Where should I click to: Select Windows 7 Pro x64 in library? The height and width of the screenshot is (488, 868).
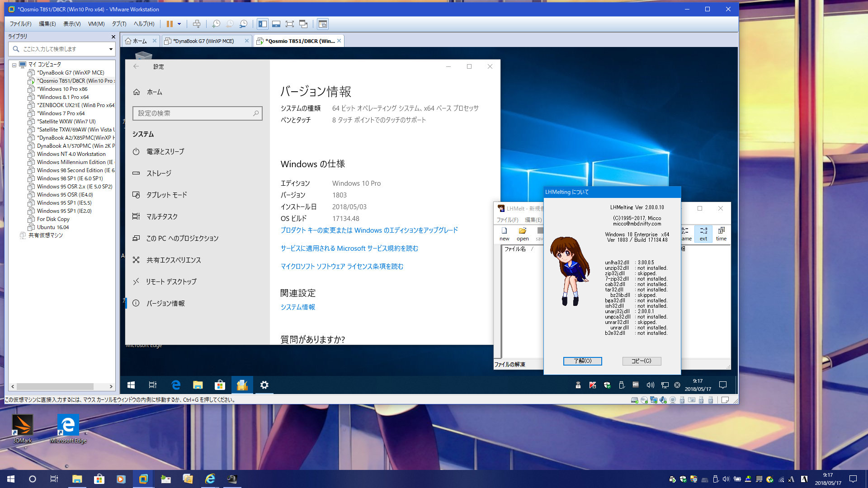pyautogui.click(x=61, y=113)
